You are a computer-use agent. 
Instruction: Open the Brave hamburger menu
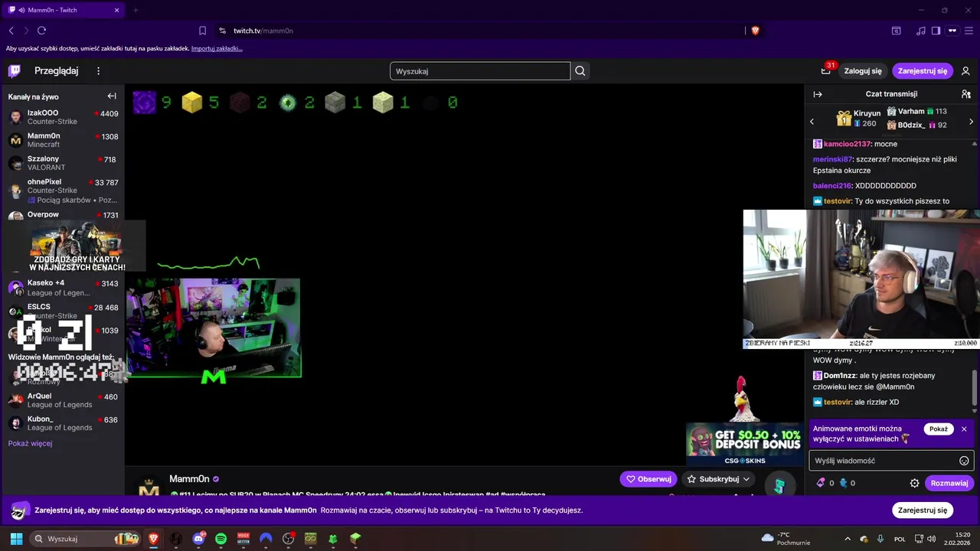tap(969, 31)
